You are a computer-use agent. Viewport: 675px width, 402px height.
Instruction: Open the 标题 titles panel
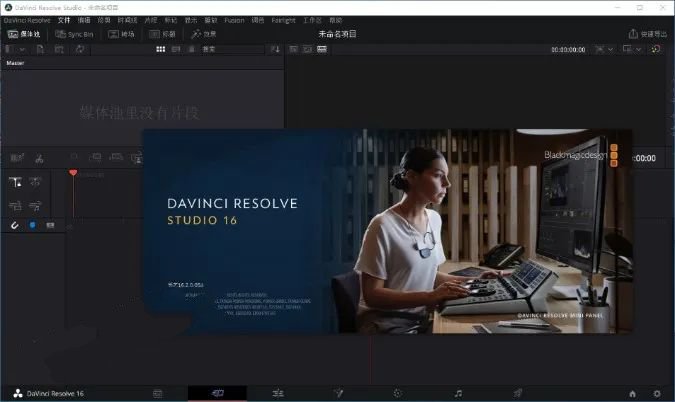tap(162, 34)
